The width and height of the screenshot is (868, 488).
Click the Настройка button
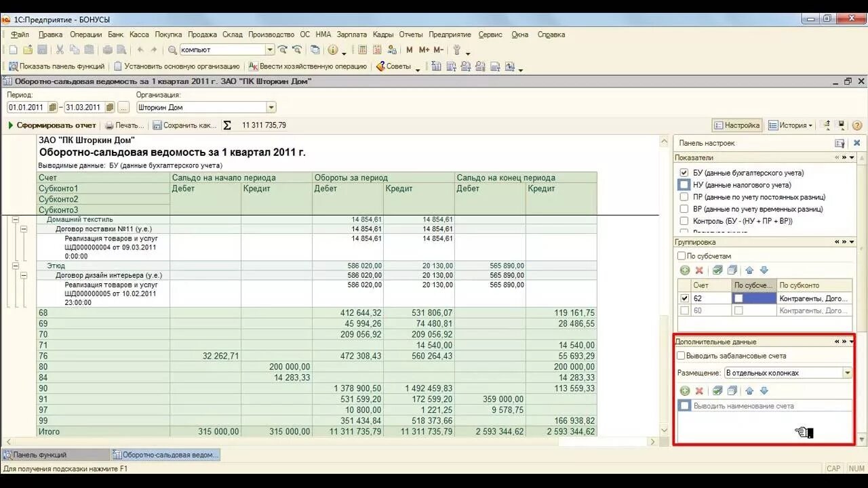click(x=737, y=125)
